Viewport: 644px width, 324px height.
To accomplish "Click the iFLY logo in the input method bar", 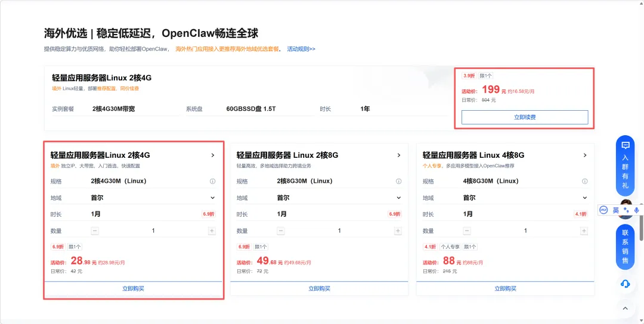I will click(x=603, y=210).
